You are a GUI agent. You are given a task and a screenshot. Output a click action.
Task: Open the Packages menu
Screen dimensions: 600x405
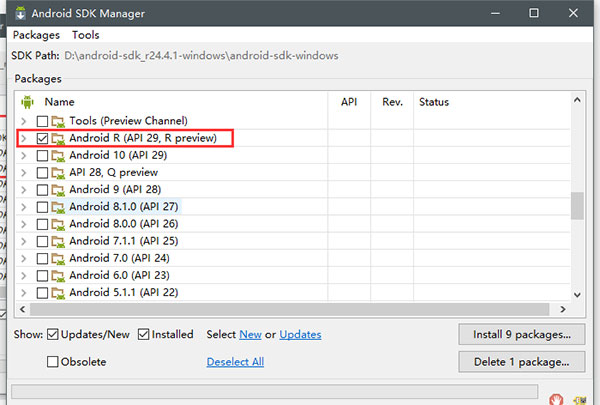(x=36, y=35)
